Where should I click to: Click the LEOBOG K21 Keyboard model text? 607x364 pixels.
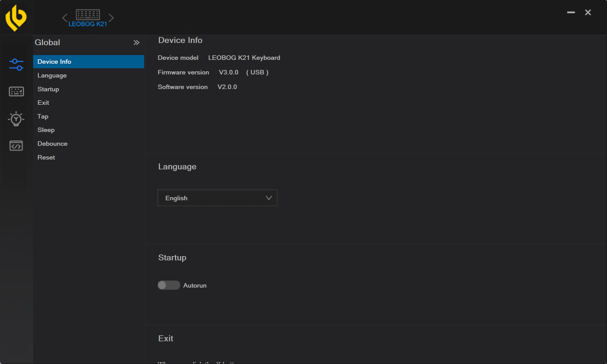point(244,58)
